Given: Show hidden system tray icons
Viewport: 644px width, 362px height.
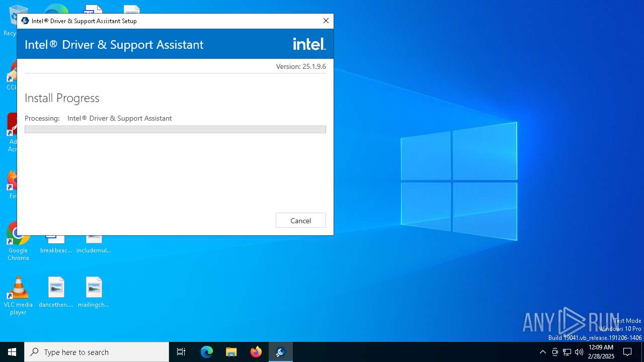Looking at the screenshot, I should coord(542,352).
